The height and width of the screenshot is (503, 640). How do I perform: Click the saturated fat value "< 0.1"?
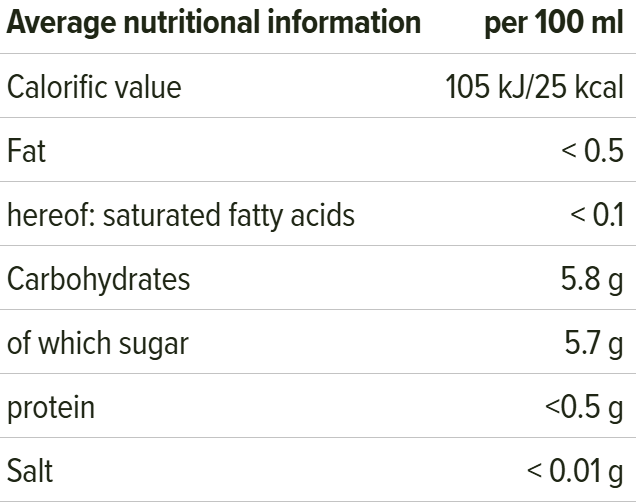coord(597,215)
